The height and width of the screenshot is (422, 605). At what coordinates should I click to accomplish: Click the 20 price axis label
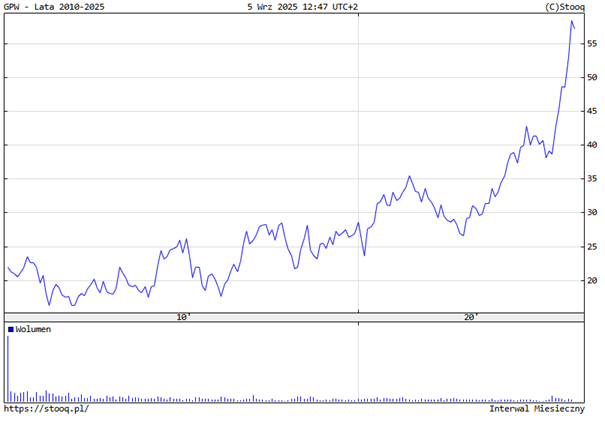click(593, 281)
